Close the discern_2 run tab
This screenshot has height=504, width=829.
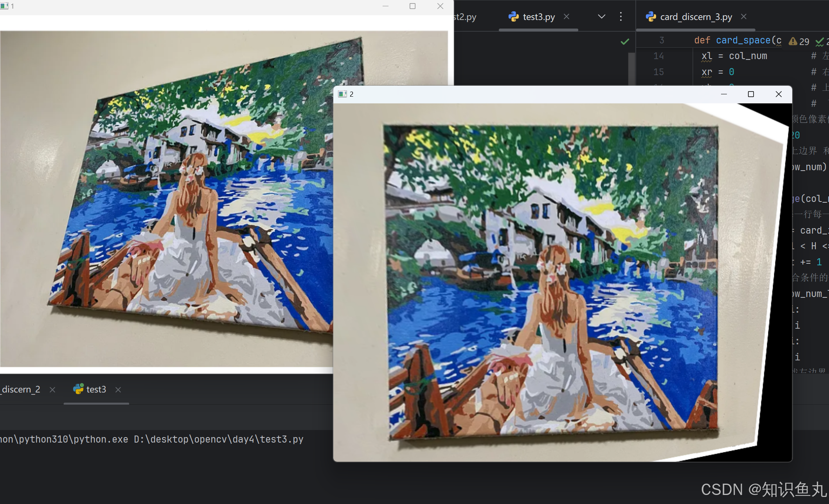tap(52, 390)
